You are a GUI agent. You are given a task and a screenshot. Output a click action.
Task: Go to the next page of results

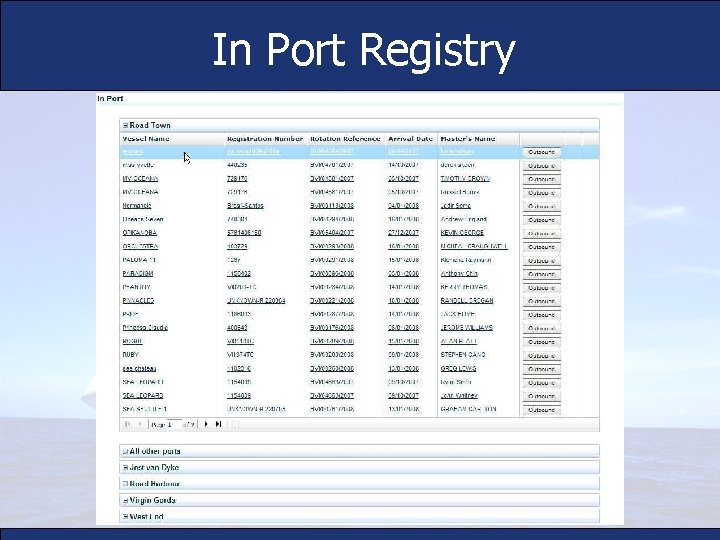point(206,424)
